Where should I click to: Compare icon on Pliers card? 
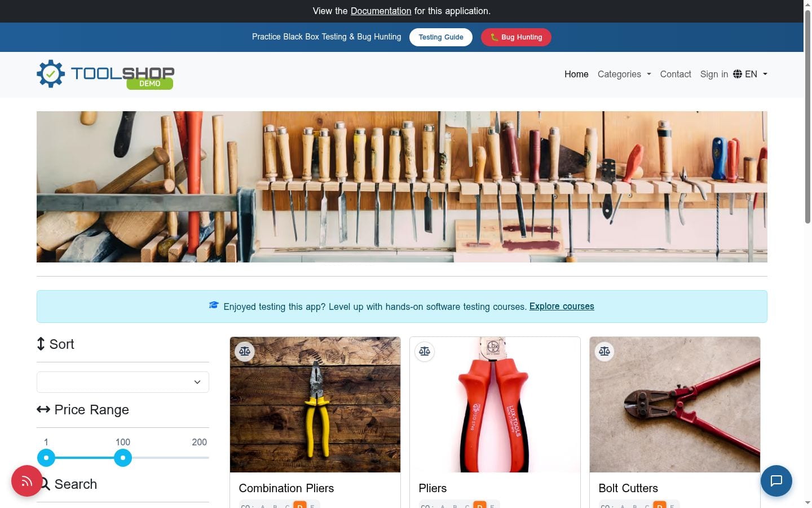[x=425, y=351]
